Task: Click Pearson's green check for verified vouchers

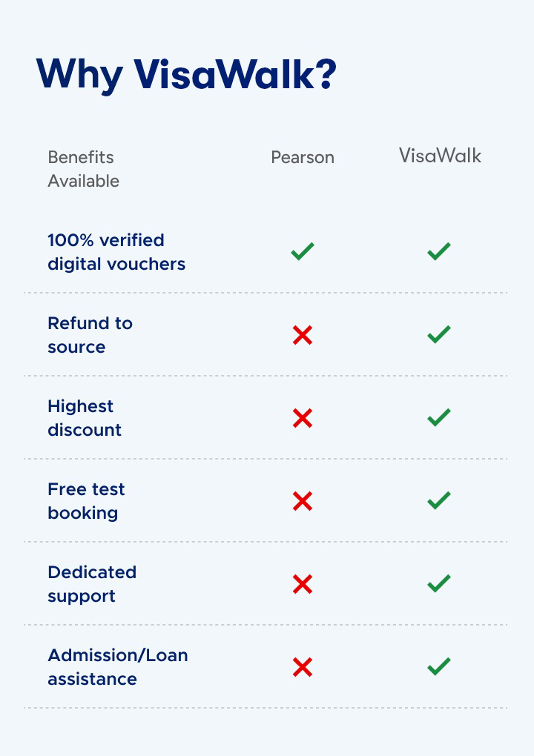Action: [x=303, y=252]
